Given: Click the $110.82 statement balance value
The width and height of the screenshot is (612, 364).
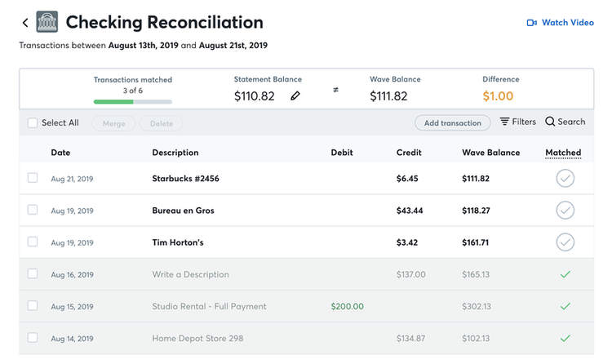Looking at the screenshot, I should point(255,96).
